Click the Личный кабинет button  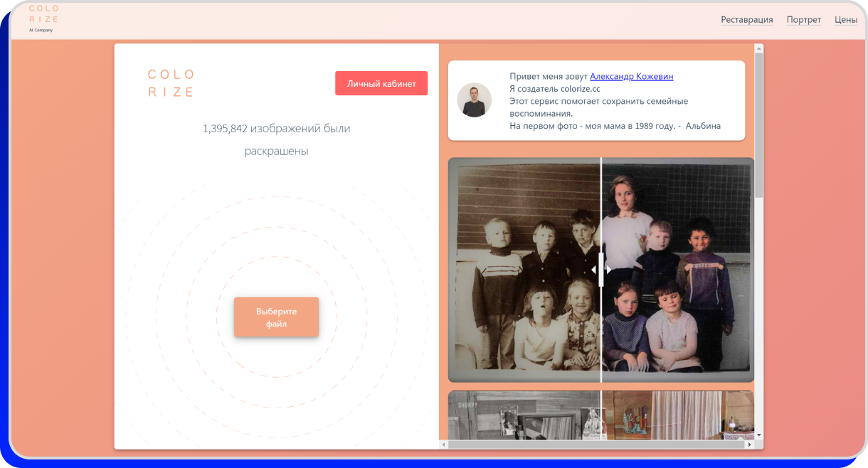[x=381, y=83]
